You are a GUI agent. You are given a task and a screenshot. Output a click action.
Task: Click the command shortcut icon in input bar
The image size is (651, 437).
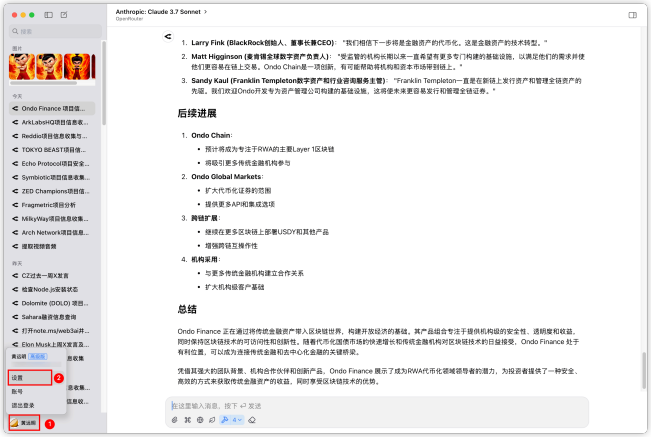(x=188, y=420)
